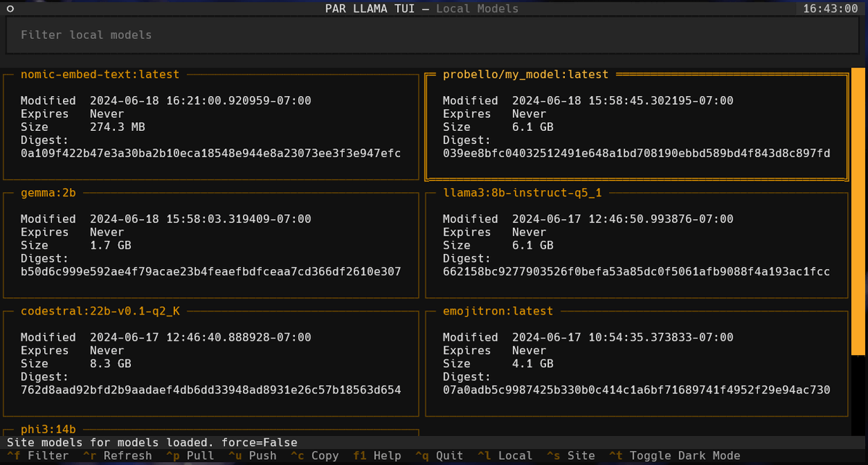Viewport: 868px width, 465px height.
Task: Click digest text starting 662158bc9277
Action: [637, 272]
